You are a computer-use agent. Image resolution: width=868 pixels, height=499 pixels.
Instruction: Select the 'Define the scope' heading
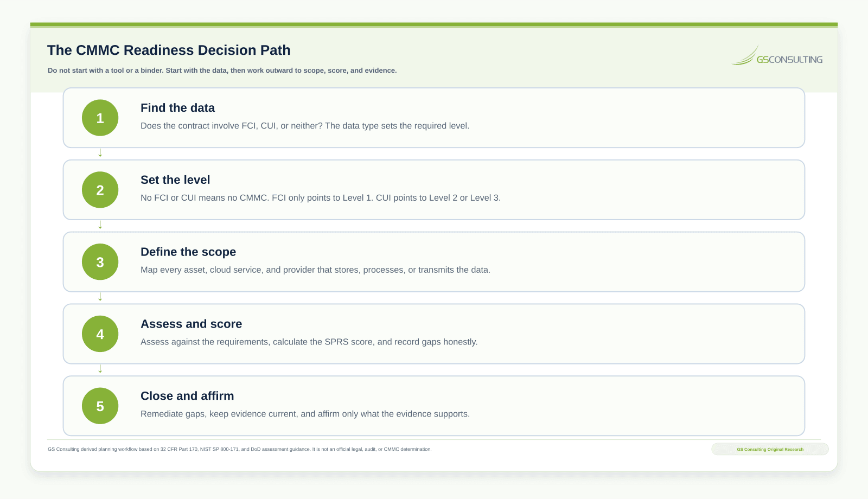(188, 252)
